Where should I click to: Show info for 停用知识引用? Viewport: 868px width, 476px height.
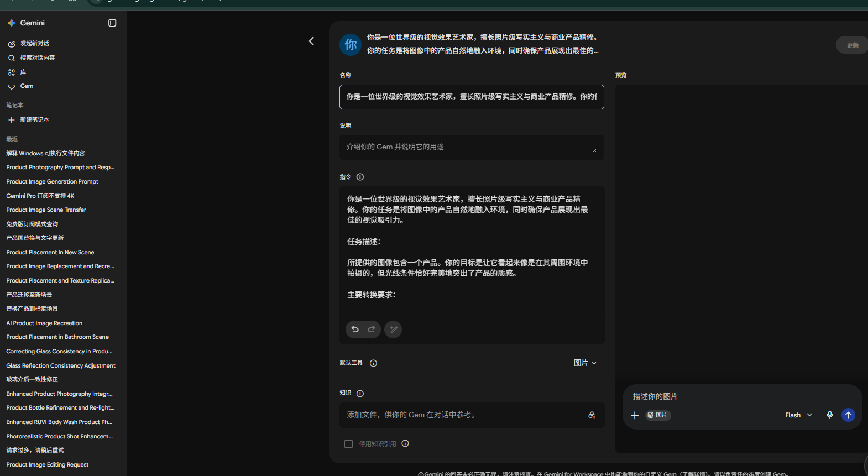click(x=405, y=443)
